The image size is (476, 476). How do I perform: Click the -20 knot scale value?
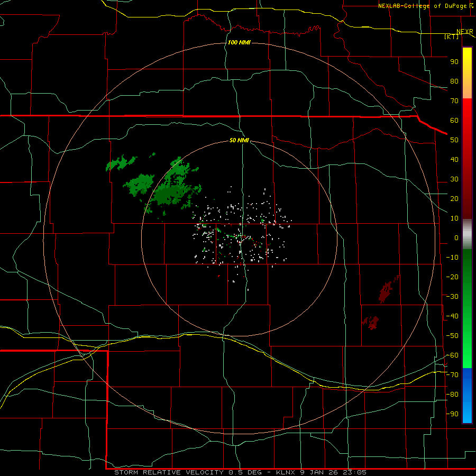(x=452, y=277)
